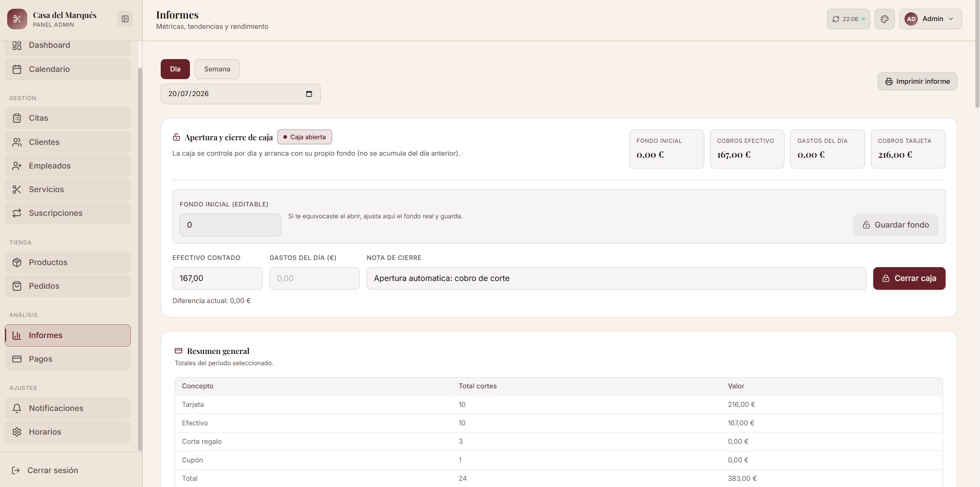Save with the Guardar fondo button
980x487 pixels.
896,225
